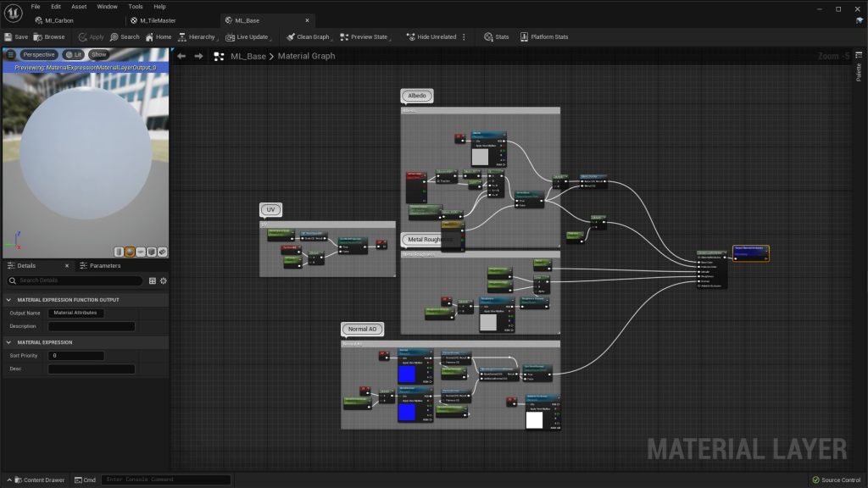Navigate back with the graph back arrow
868x488 pixels.
(181, 56)
